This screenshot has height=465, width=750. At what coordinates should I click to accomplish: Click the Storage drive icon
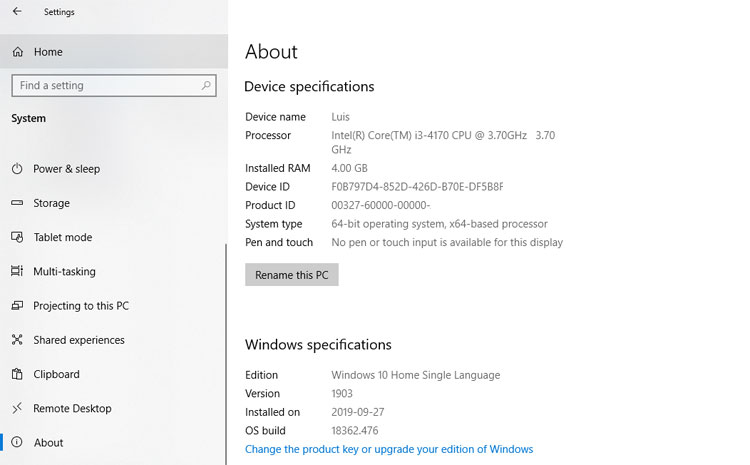click(x=17, y=203)
